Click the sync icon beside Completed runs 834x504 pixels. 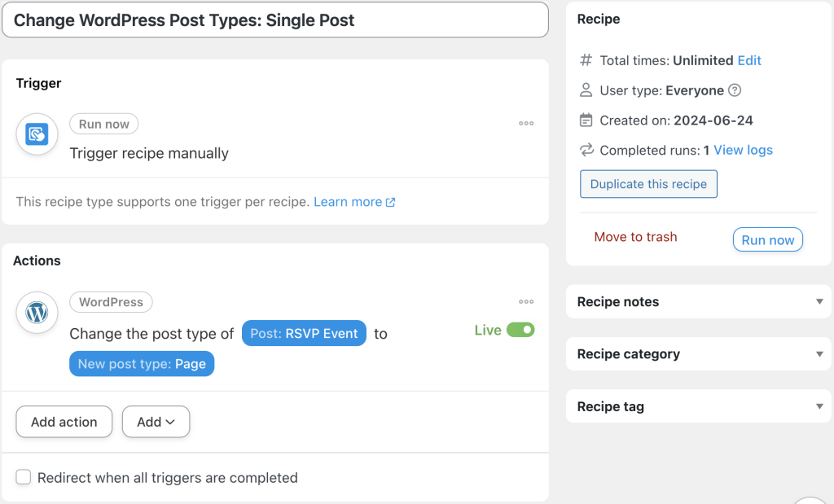click(585, 150)
